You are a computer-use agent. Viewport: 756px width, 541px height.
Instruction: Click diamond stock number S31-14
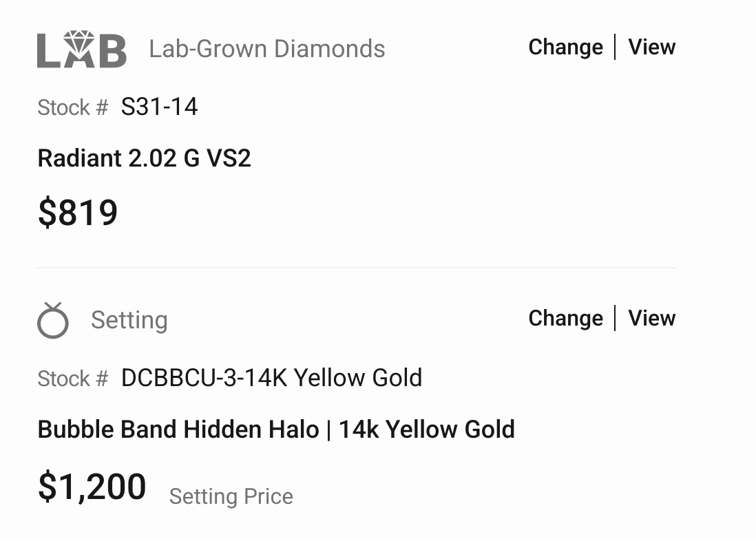[159, 107]
